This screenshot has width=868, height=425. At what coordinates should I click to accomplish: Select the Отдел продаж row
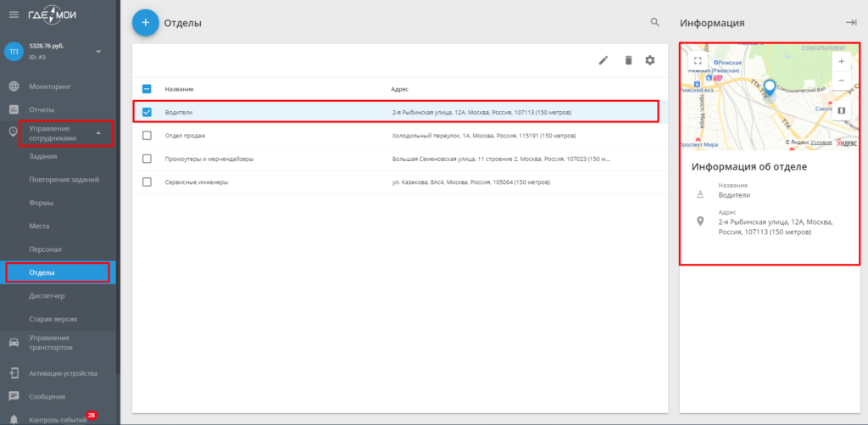[x=400, y=135]
